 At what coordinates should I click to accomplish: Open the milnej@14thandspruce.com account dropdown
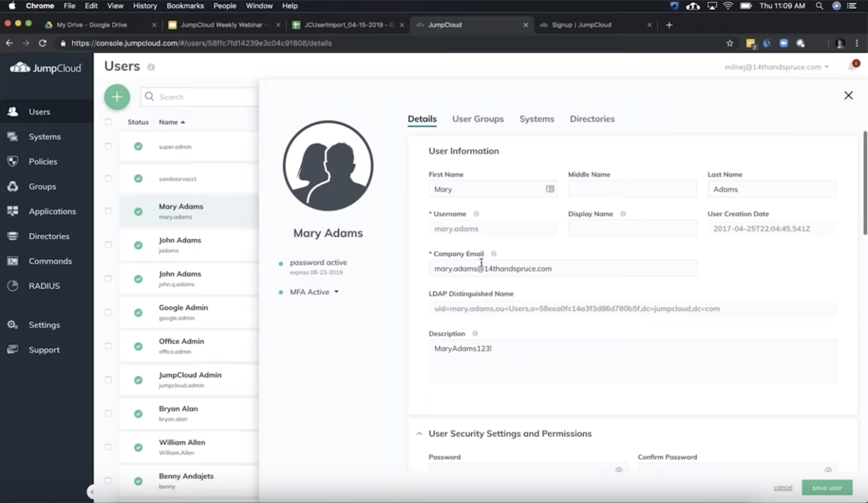[776, 67]
